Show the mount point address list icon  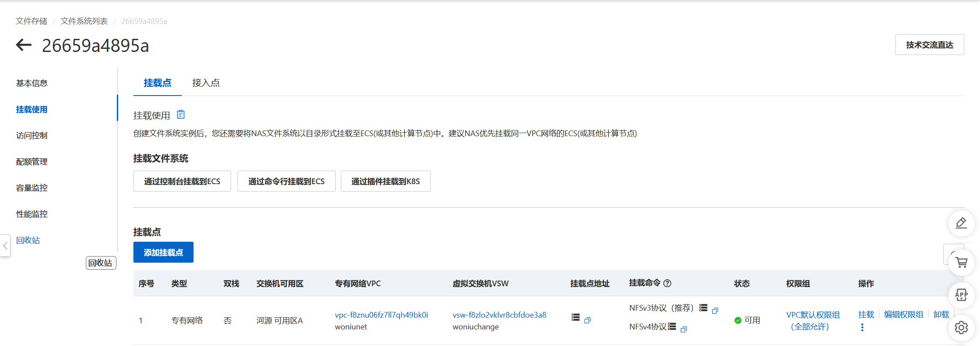click(x=575, y=318)
